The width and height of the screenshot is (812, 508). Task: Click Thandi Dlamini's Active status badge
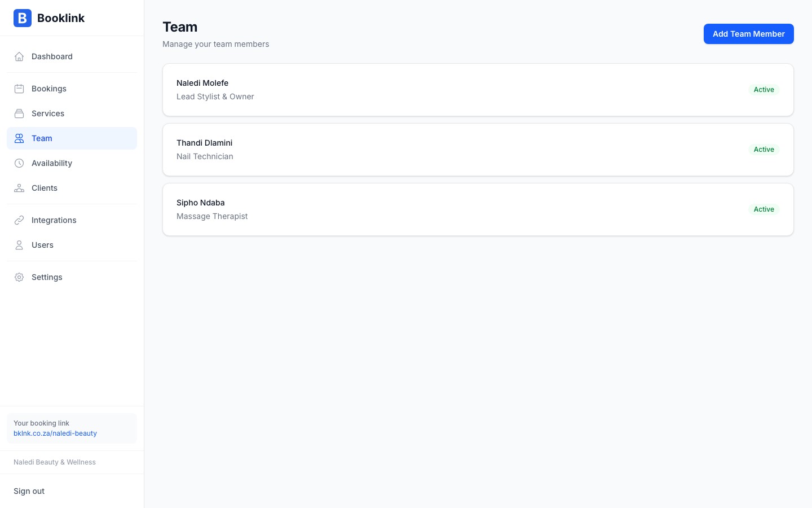[764, 150]
